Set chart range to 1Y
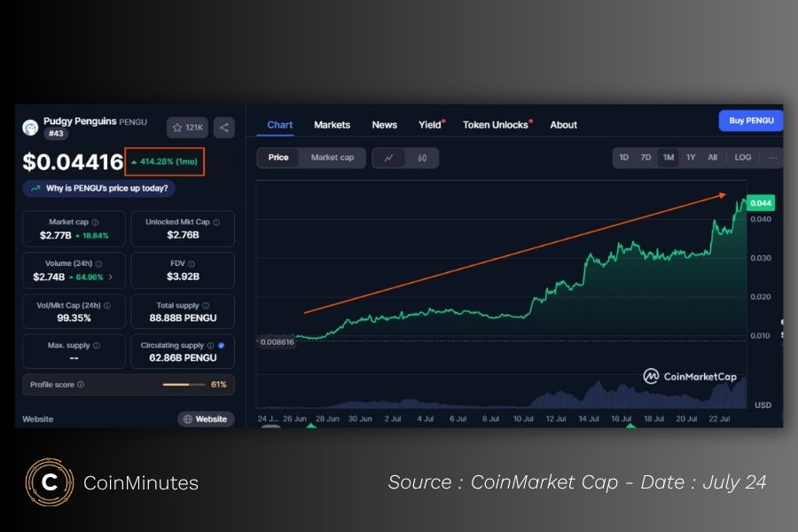Viewport: 798px width, 532px height. (691, 158)
